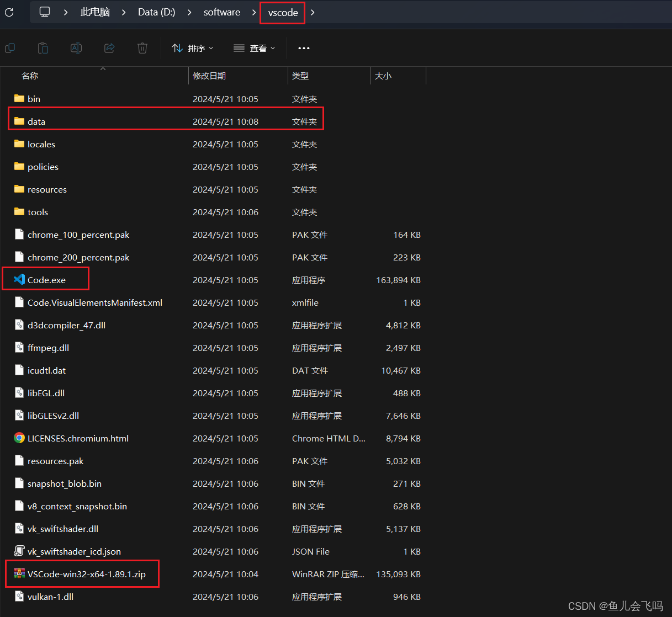Expand the chevron after the monitor icon
This screenshot has height=617, width=672.
point(66,12)
